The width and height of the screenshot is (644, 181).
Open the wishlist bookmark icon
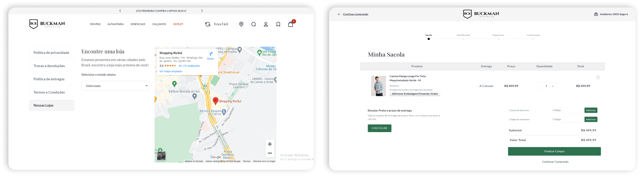[x=278, y=24]
